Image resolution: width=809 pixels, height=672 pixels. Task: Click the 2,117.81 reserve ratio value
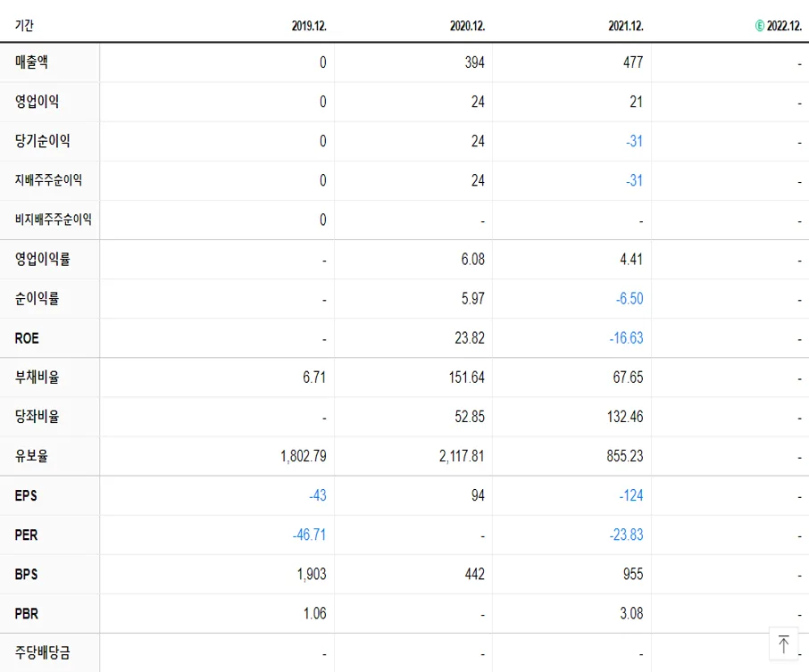(462, 456)
